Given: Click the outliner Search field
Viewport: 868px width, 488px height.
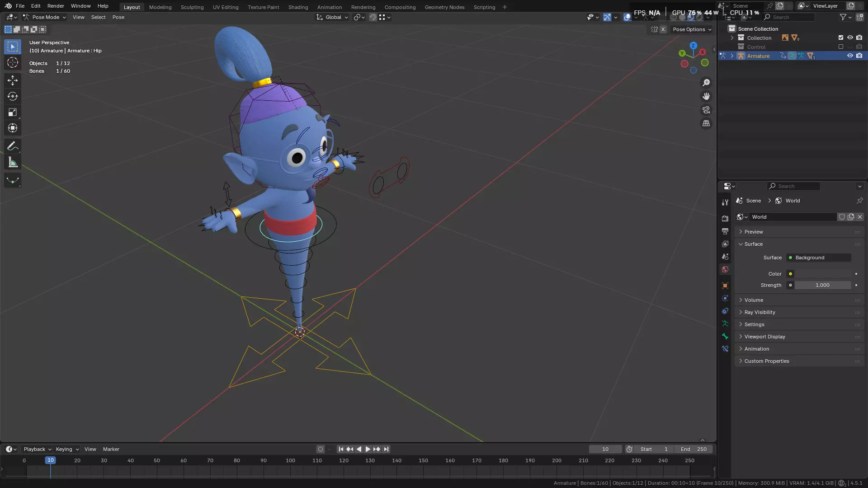Looking at the screenshot, I should (788, 17).
